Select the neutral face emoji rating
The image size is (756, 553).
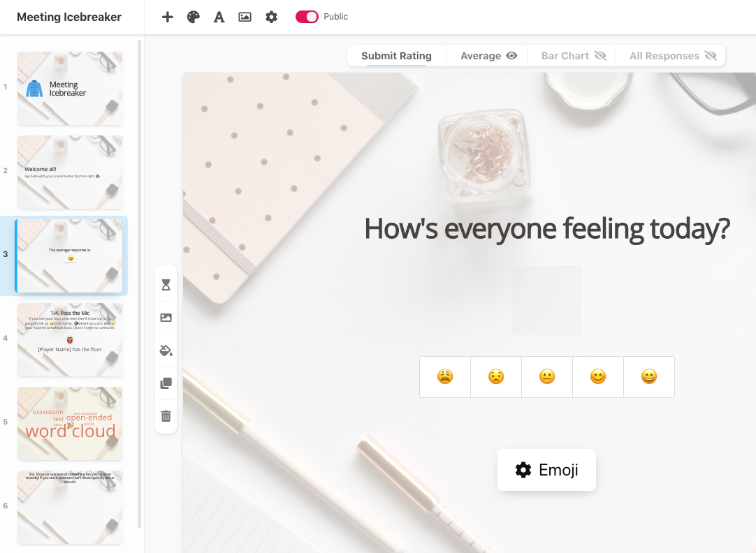coord(547,376)
